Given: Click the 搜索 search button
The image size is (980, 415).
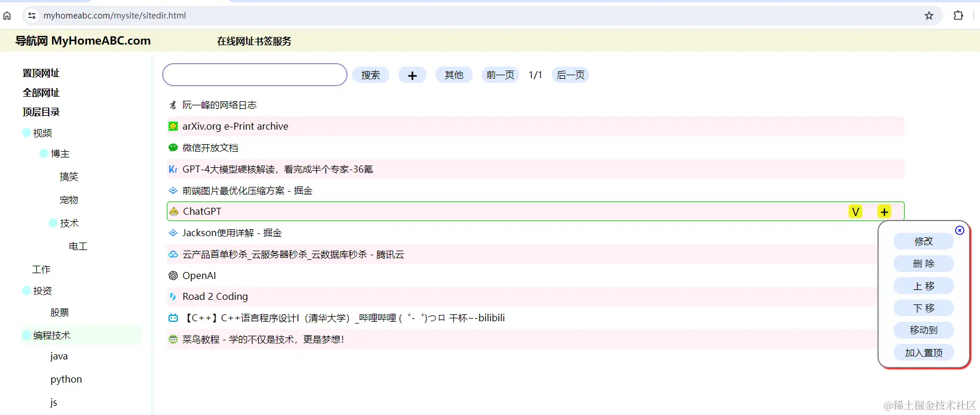Looking at the screenshot, I should [x=371, y=75].
